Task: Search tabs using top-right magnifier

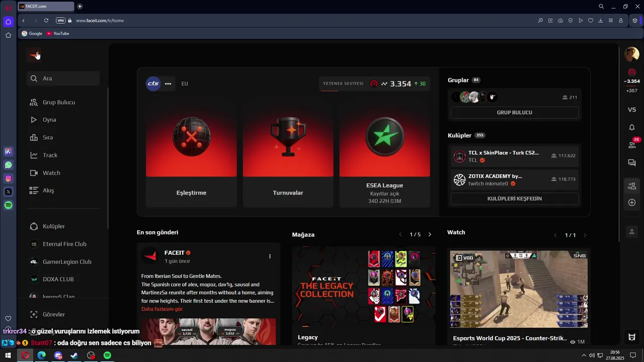Action: pos(601,7)
